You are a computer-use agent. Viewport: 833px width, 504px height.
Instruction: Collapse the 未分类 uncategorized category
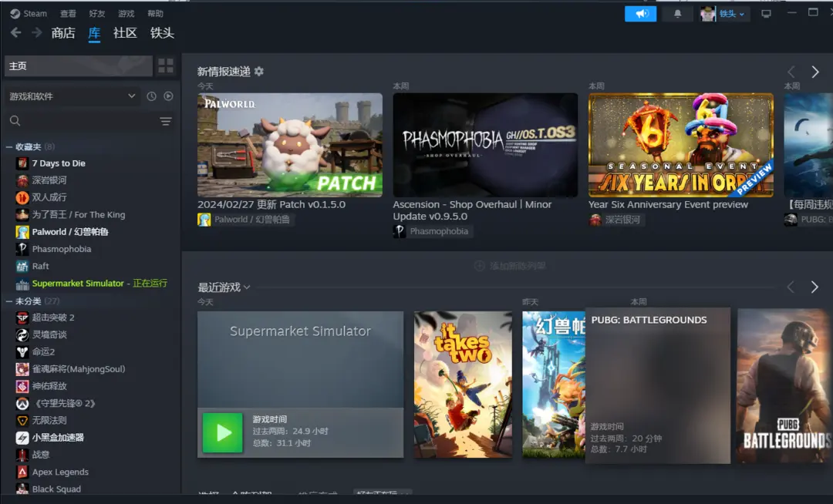pyautogui.click(x=9, y=301)
